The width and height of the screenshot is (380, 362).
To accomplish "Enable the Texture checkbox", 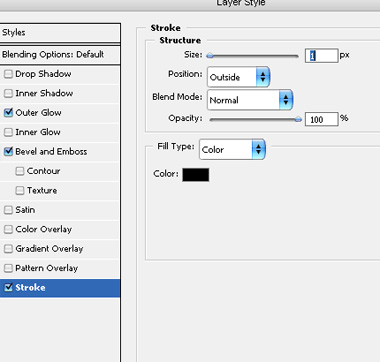I will click(x=20, y=190).
